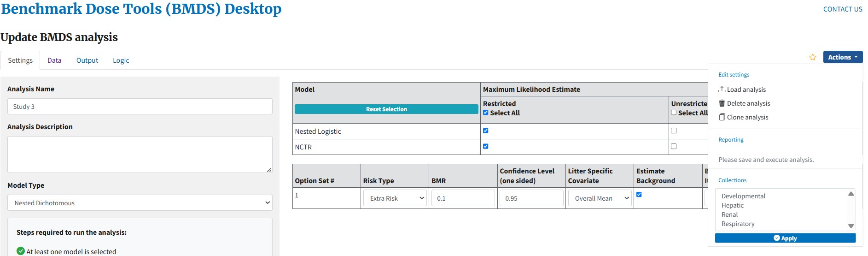Check NCTR unrestricted checkbox
This screenshot has width=868, height=256.
(674, 146)
